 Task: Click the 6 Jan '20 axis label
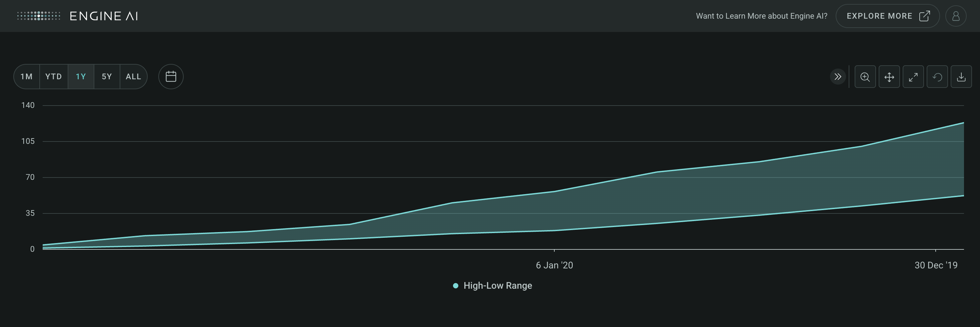click(x=554, y=265)
